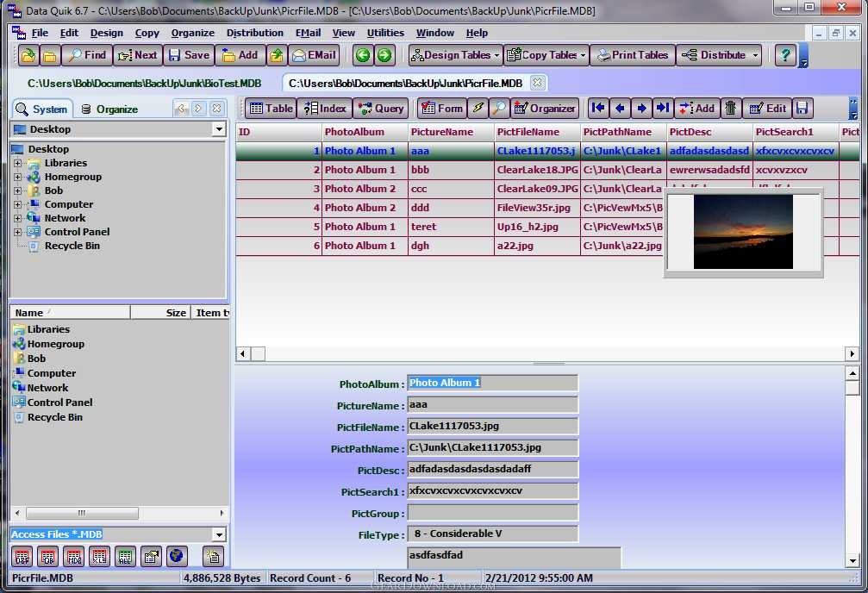
Task: Click the Table view button
Action: pos(270,109)
